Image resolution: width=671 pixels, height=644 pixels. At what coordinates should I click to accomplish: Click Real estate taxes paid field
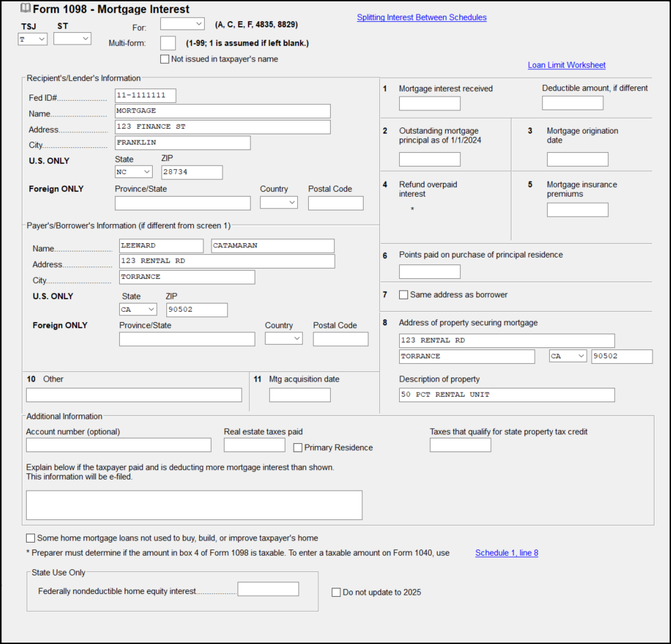pyautogui.click(x=255, y=445)
